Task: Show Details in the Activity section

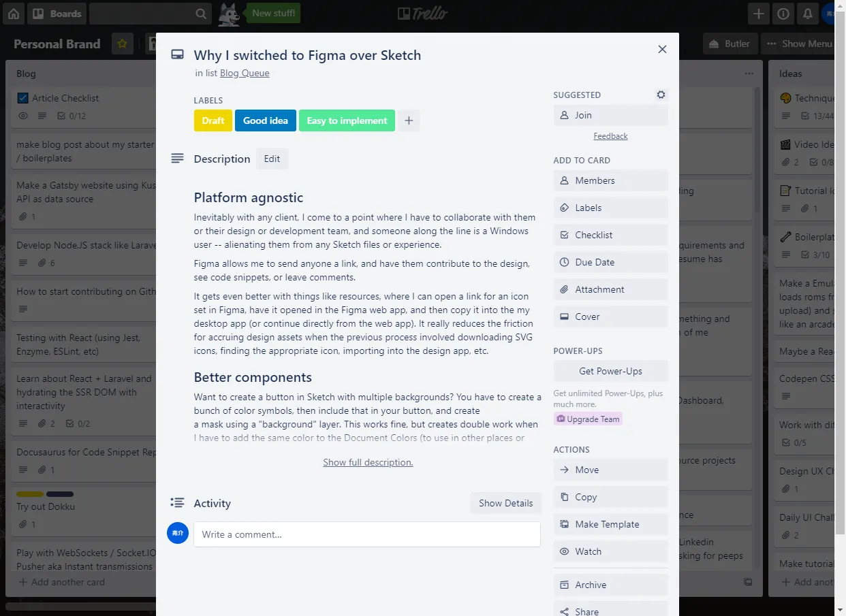Action: pos(505,503)
